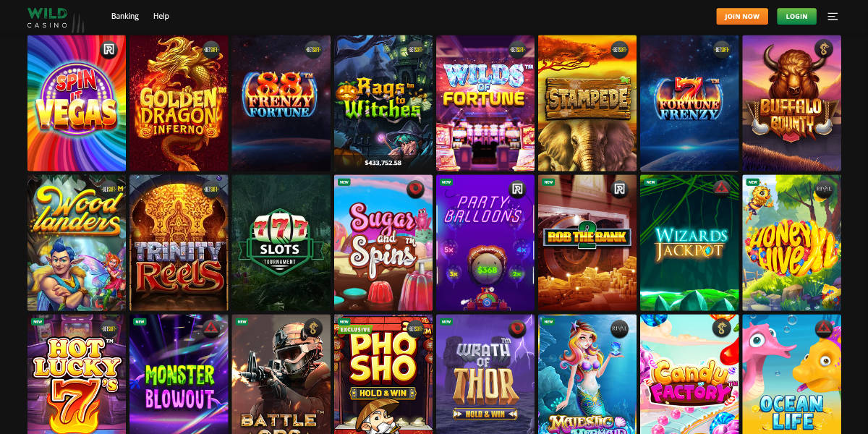Open Rob the Bank 2 game

[x=587, y=242]
